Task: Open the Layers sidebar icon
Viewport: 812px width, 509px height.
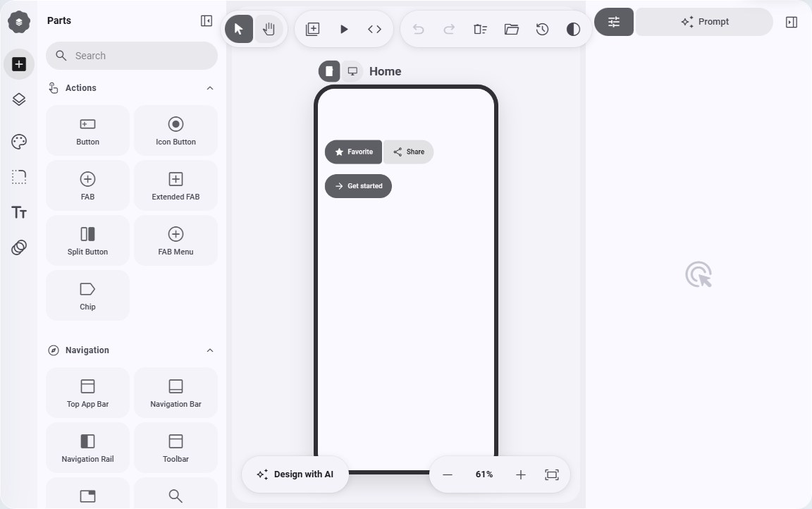Action: (19, 99)
